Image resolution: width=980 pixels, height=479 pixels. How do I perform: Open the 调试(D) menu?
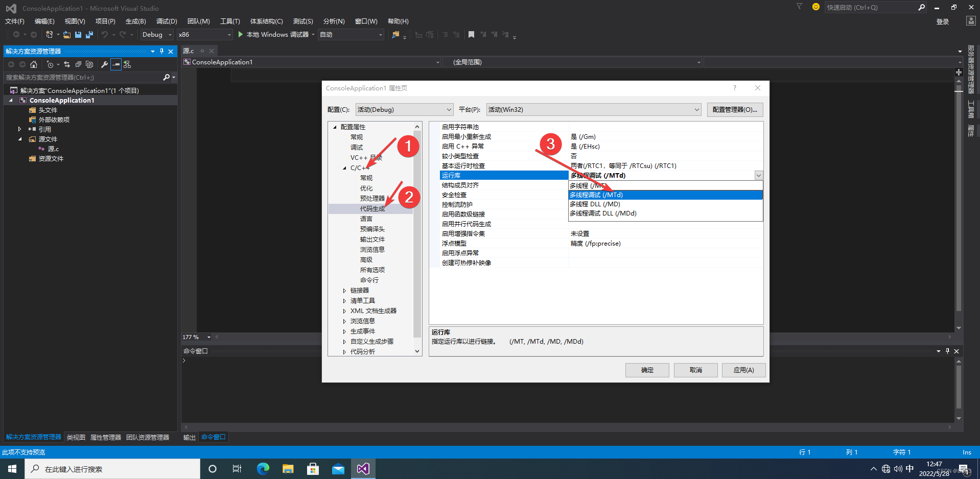pyautogui.click(x=167, y=21)
